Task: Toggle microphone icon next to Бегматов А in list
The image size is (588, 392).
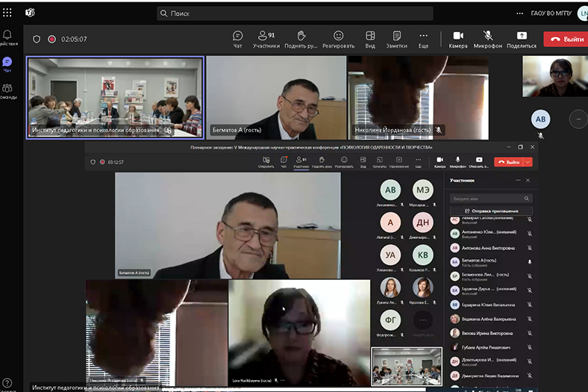Action: point(530,262)
